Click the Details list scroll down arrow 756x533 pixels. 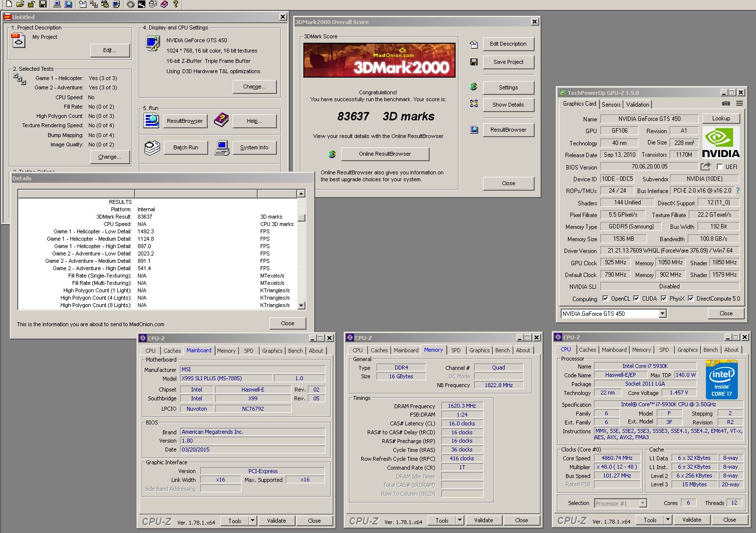301,306
